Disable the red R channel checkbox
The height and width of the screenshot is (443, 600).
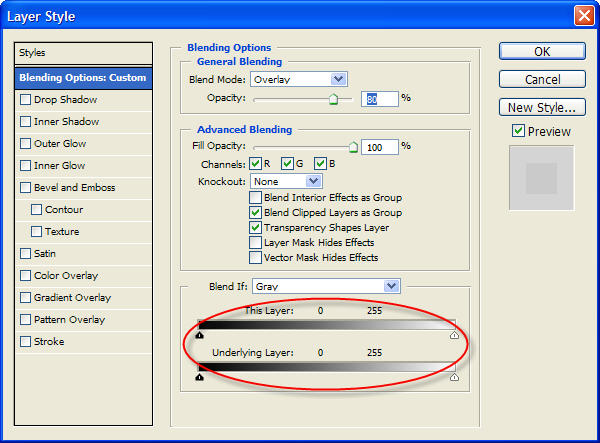(x=255, y=164)
